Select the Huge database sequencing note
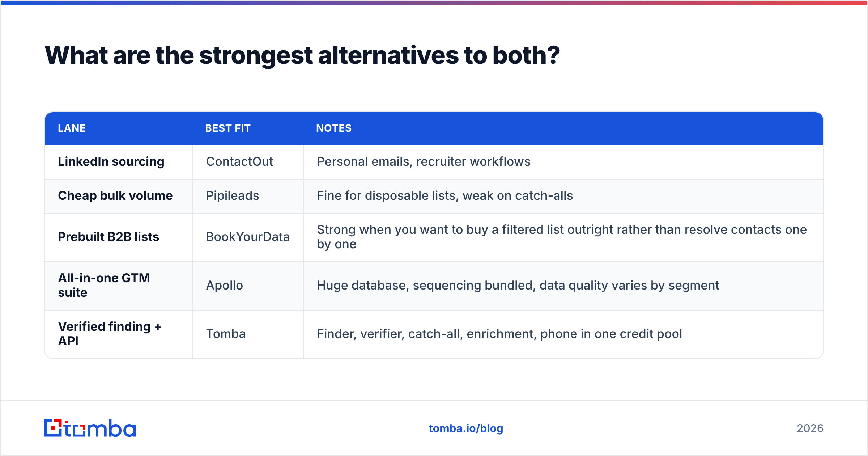This screenshot has width=868, height=456. (x=518, y=285)
